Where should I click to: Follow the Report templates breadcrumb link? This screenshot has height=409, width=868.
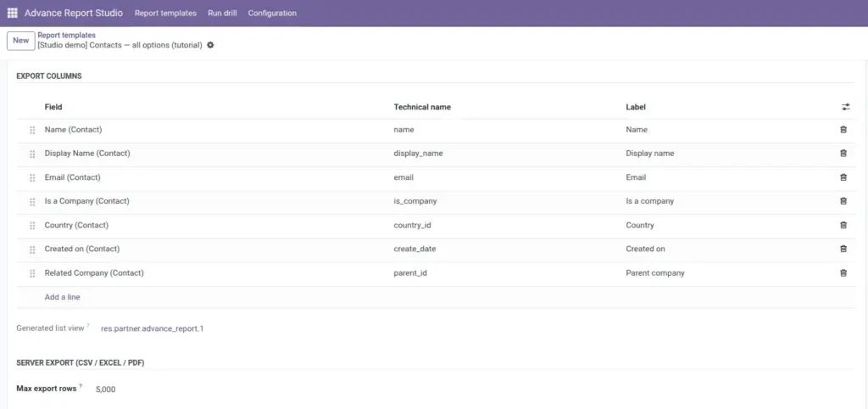[66, 35]
